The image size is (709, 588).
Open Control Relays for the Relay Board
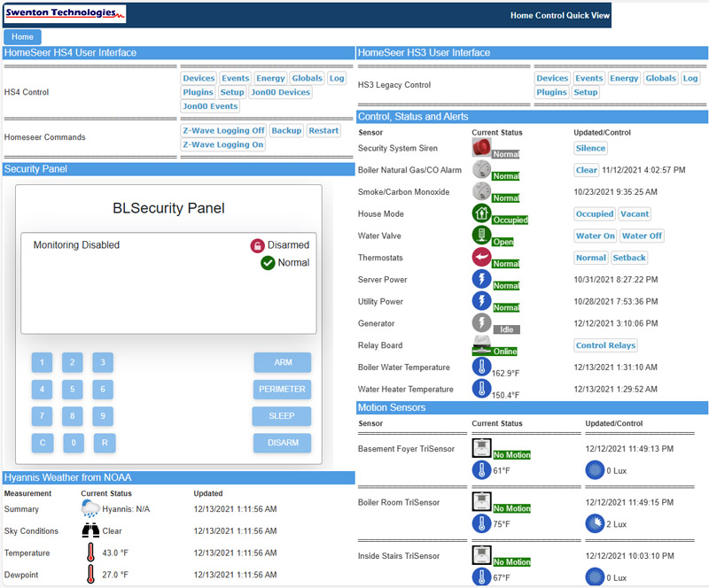(605, 345)
